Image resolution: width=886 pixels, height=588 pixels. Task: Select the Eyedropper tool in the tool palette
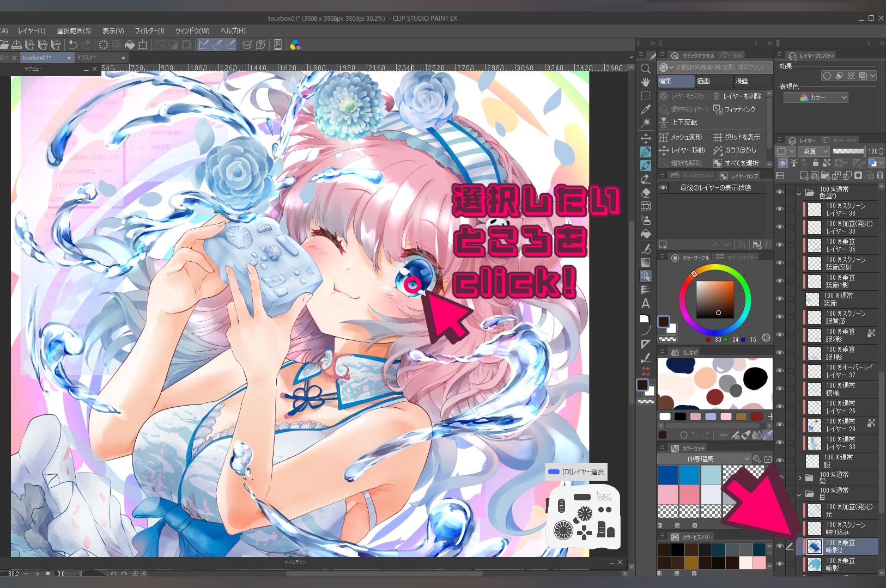pos(646,109)
